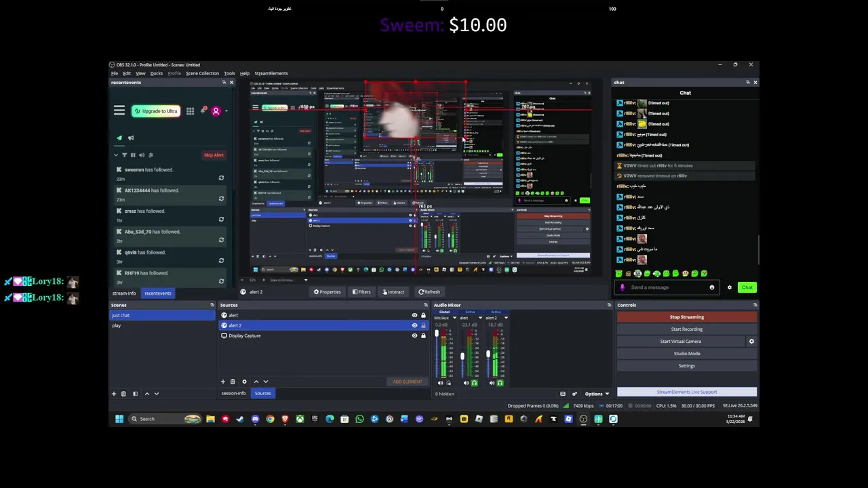Adjust alert 2 channel volume fader

pos(488,353)
